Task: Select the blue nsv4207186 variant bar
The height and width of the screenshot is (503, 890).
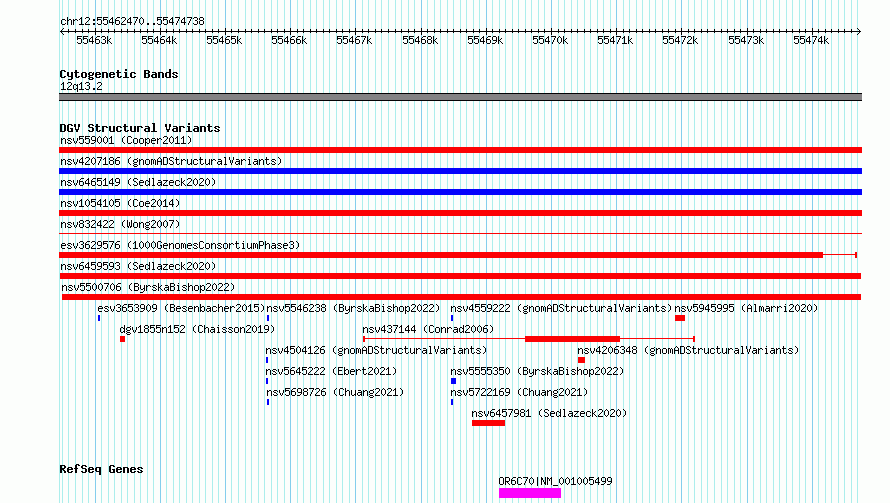Action: (x=460, y=171)
